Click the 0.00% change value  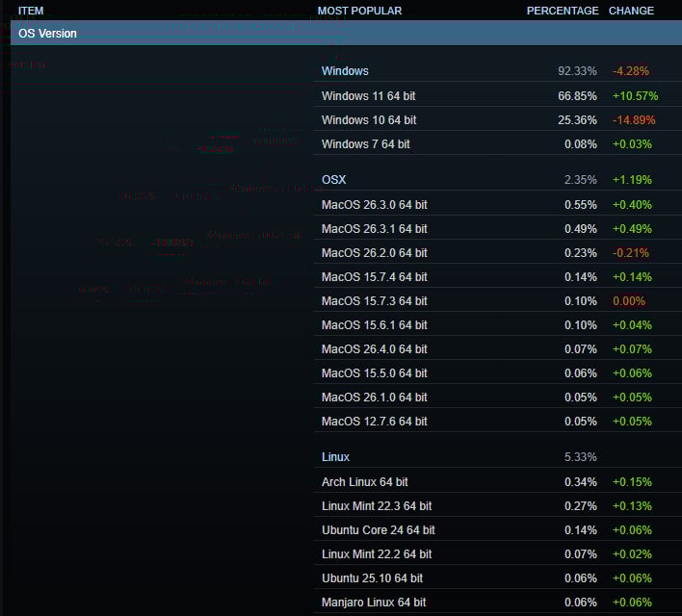(x=629, y=301)
